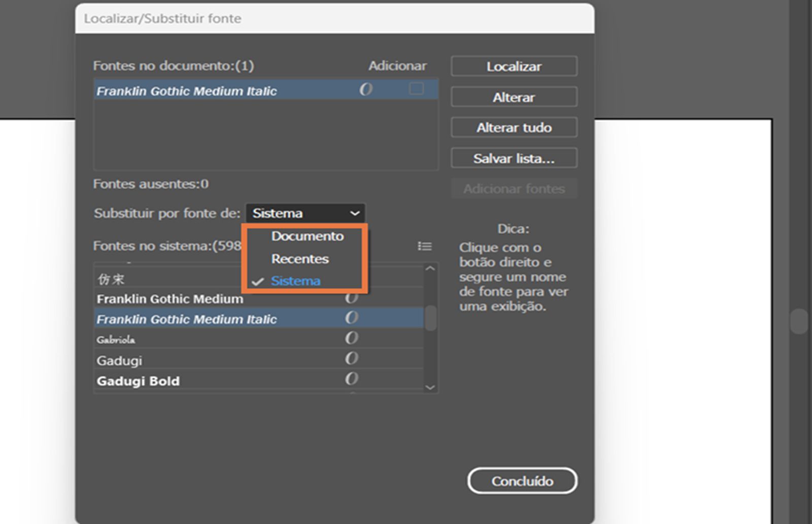This screenshot has height=524, width=812.
Task: Click the list view icon near Fontes no sistema
Action: coord(424,247)
